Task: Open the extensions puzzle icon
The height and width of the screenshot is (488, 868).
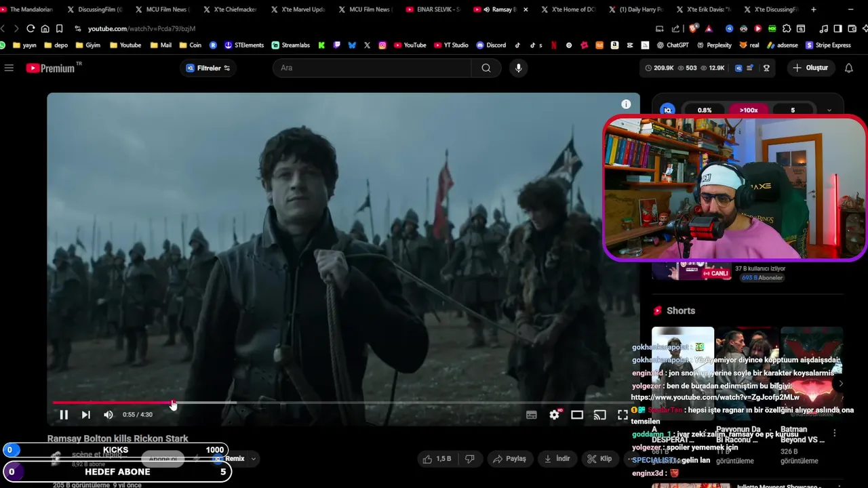Action: [x=787, y=28]
